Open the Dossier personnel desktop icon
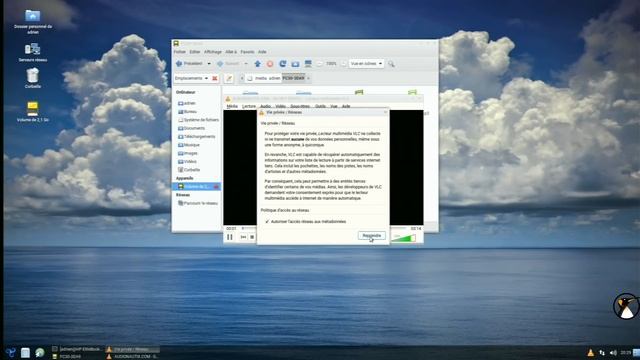 pyautogui.click(x=33, y=21)
